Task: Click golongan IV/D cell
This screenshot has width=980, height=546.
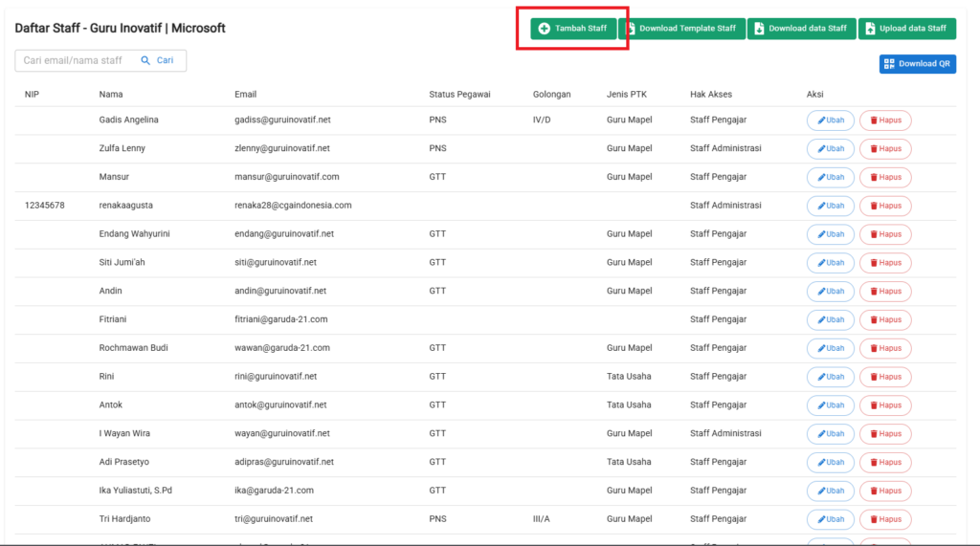Action: 542,120
